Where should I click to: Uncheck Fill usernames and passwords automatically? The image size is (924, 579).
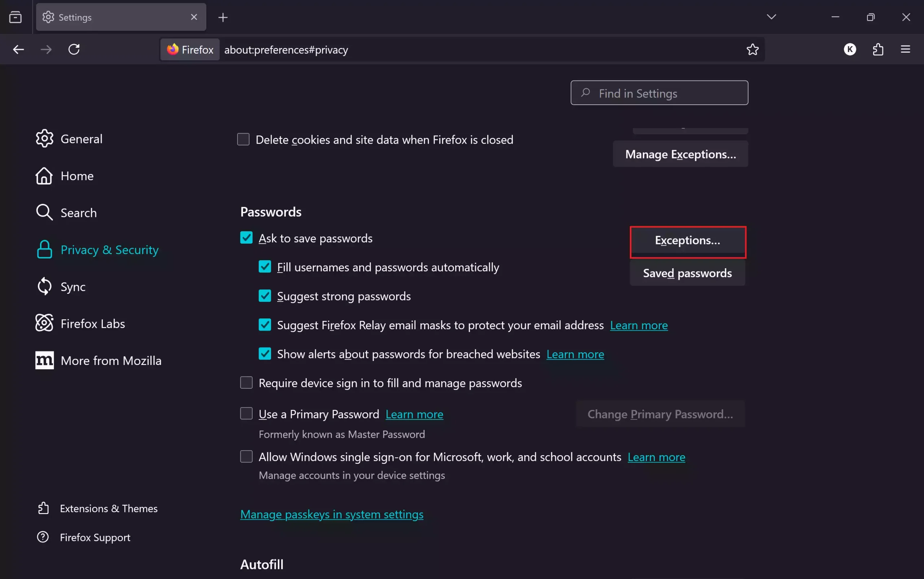[265, 266]
